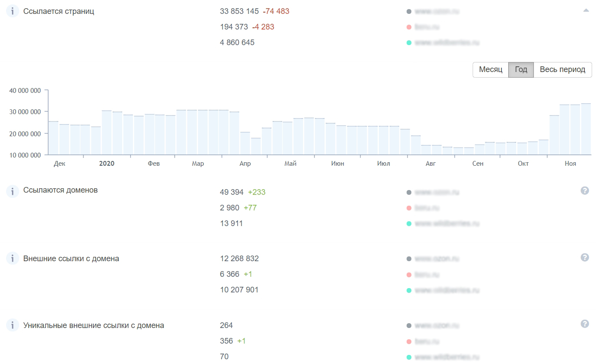Open help question mark for "Уникальные внешние ссылки" row
This screenshot has width=596, height=364.
click(585, 324)
